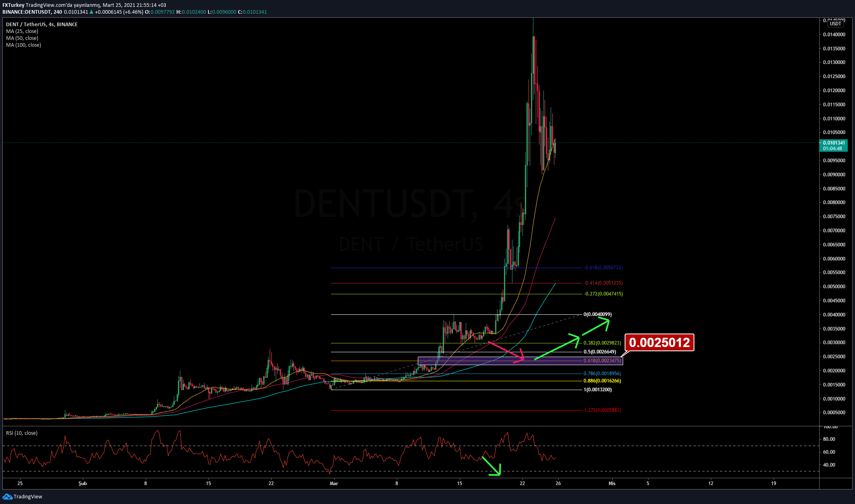This screenshot has width=855, height=504.
Task: Click the 26 date label on time axis
Action: coord(558,483)
